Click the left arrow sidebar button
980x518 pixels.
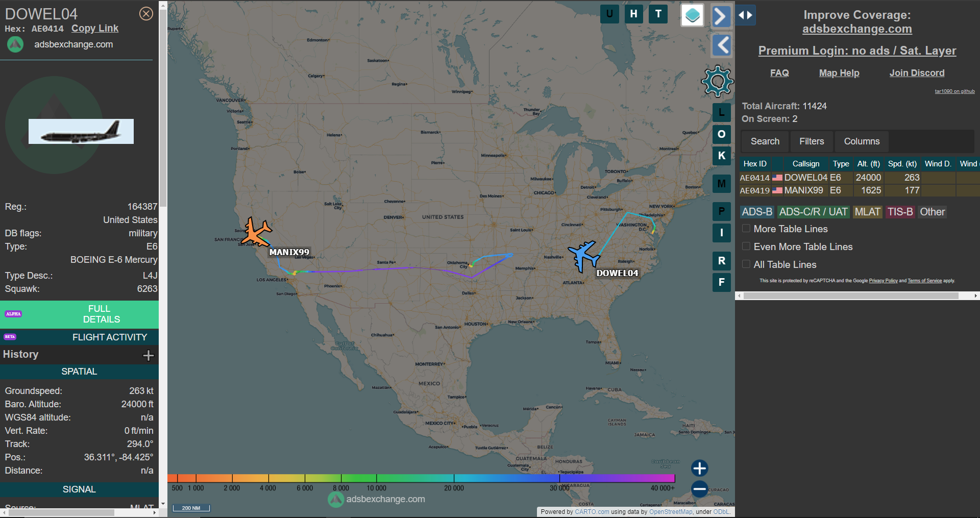click(x=721, y=45)
